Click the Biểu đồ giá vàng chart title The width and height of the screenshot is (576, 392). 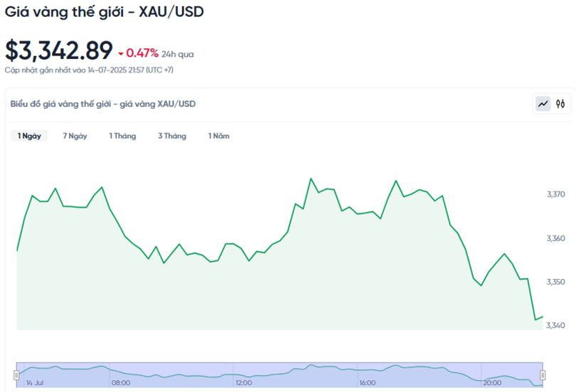103,104
